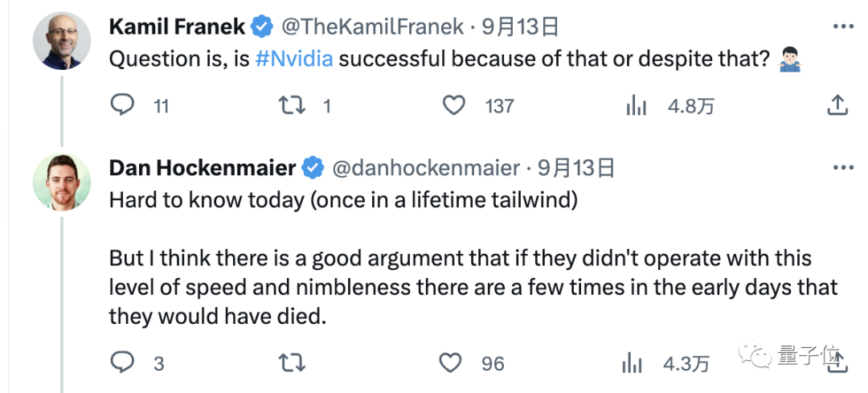Open more options on Kamil Franek's tweet

pos(843,27)
